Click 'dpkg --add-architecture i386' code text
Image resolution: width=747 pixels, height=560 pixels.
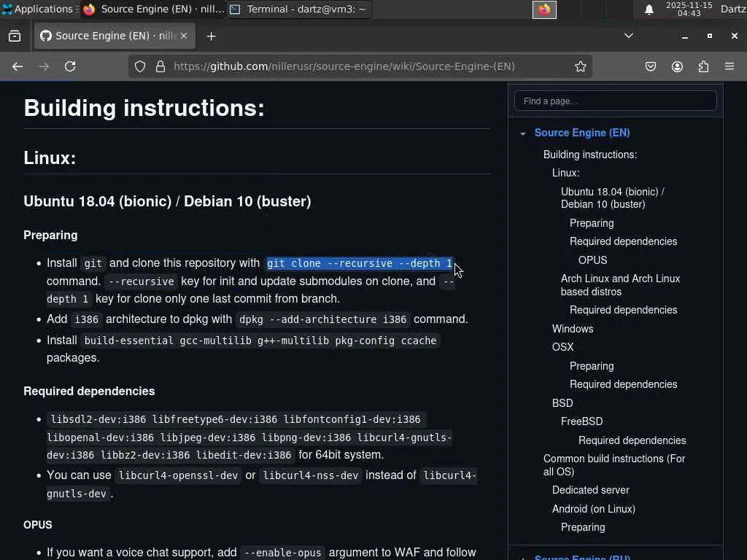click(x=323, y=319)
